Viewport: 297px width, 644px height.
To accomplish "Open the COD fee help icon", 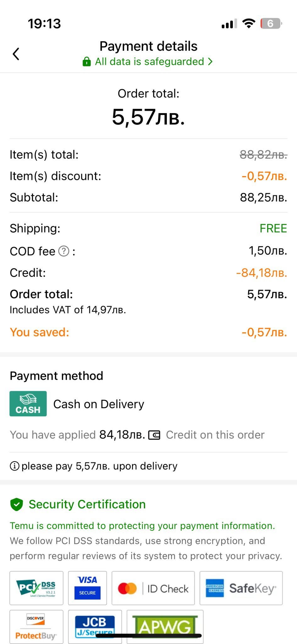I will coord(64,251).
